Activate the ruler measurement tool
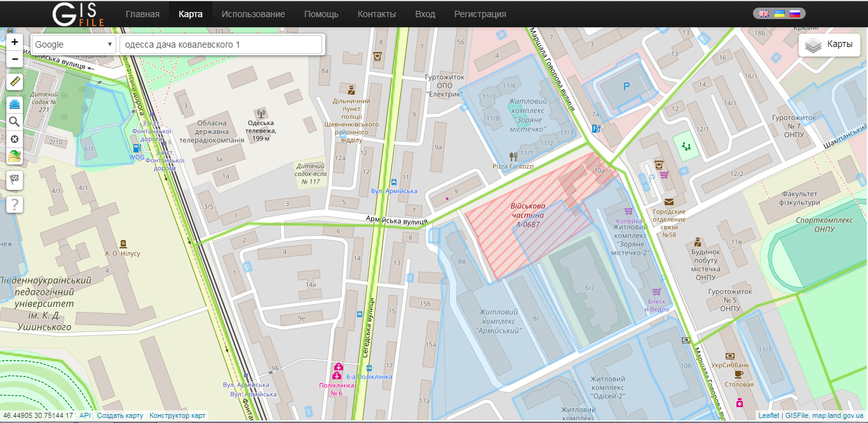The image size is (868, 423). [15, 81]
